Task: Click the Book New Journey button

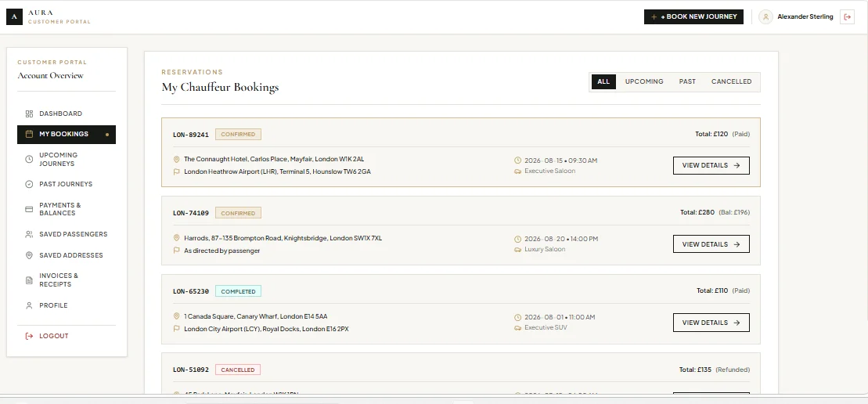Action: click(693, 16)
